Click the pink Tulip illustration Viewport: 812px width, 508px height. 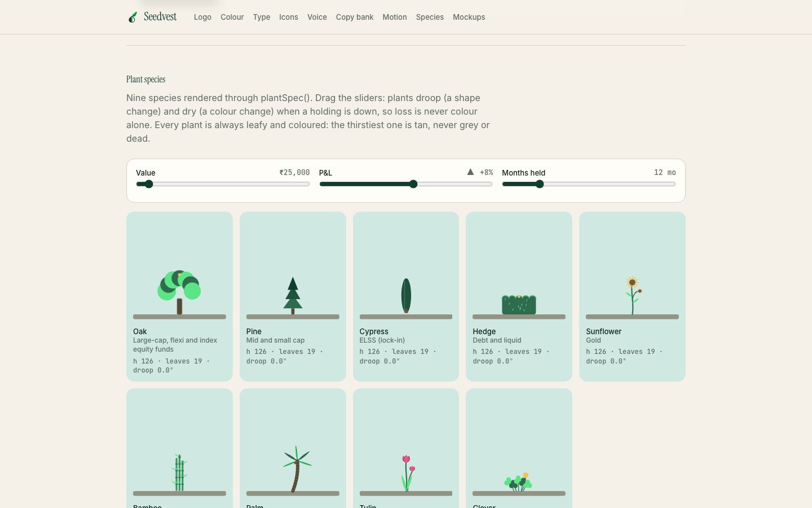[408, 473]
